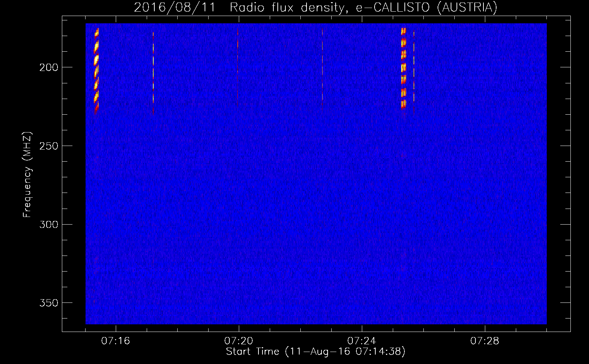Image resolution: width=589 pixels, height=364 pixels.
Task: Click the 'Start Time (11-Aug-16 07:14:38)' label
Action: (316, 352)
